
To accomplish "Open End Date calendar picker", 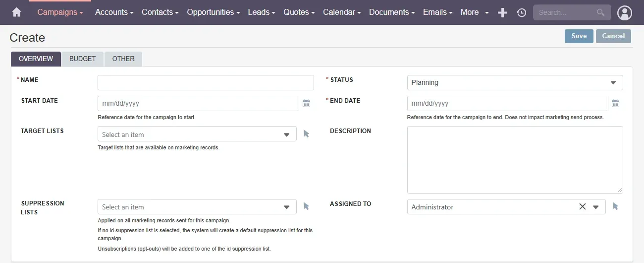I will (615, 103).
